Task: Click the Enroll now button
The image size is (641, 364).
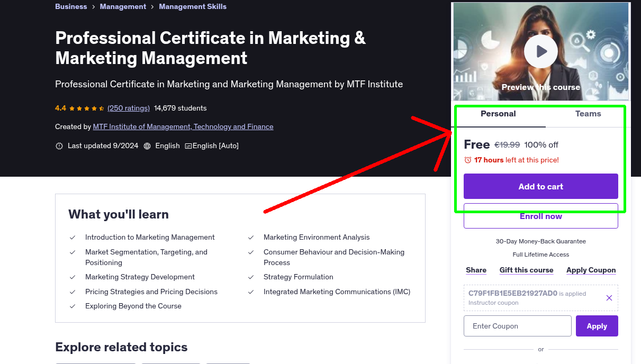Action: [541, 216]
